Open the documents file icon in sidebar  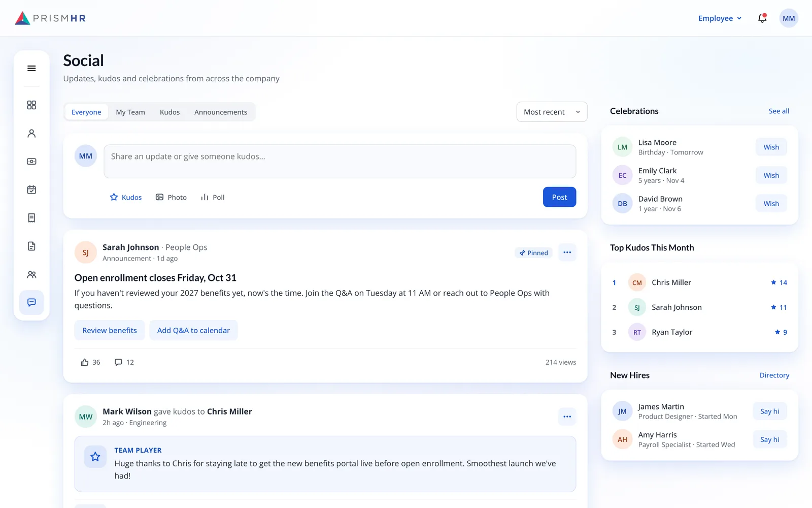(x=31, y=246)
